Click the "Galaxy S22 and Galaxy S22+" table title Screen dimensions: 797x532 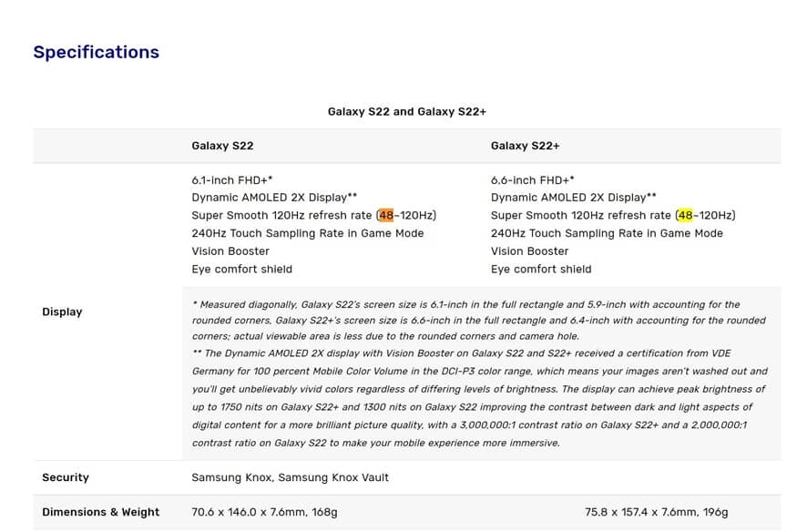407,111
